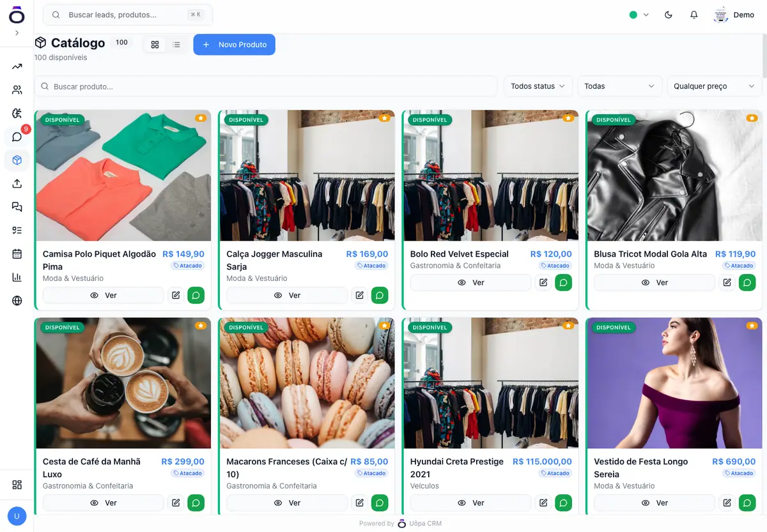The image size is (767, 532).
Task: Open chat messages with 9 badge
Action: 17,137
